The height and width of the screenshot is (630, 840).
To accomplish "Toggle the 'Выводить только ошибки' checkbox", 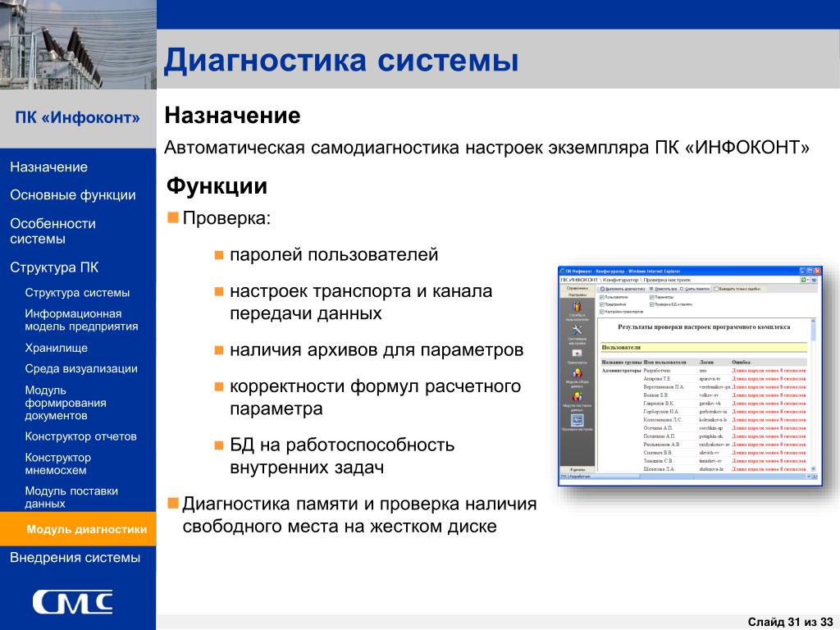I will click(716, 289).
